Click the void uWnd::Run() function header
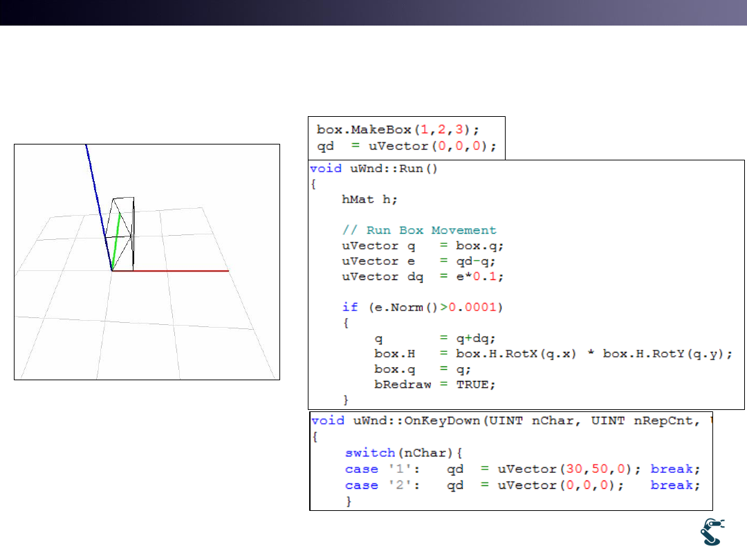The width and height of the screenshot is (747, 560). pos(373,169)
